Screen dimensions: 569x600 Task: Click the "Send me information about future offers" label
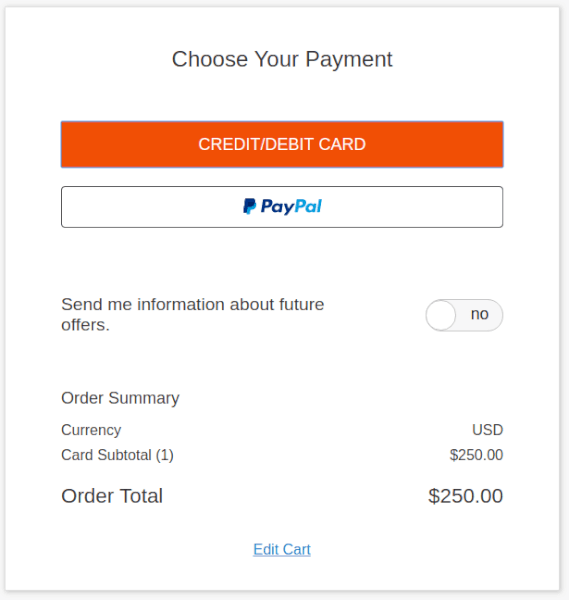(192, 315)
